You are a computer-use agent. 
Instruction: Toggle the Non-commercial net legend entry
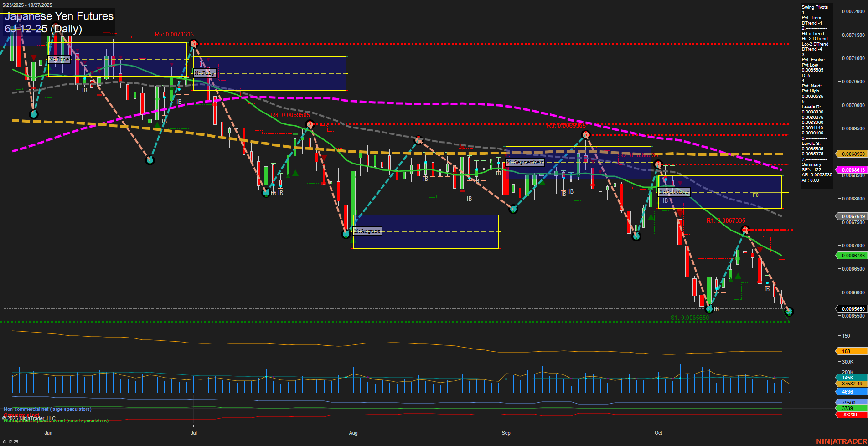47,409
